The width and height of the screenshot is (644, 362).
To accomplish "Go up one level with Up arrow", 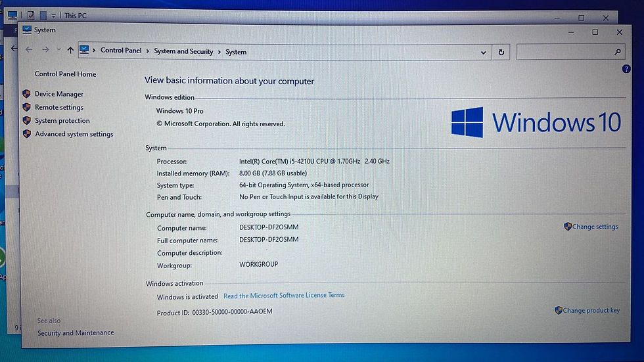I will 70,50.
